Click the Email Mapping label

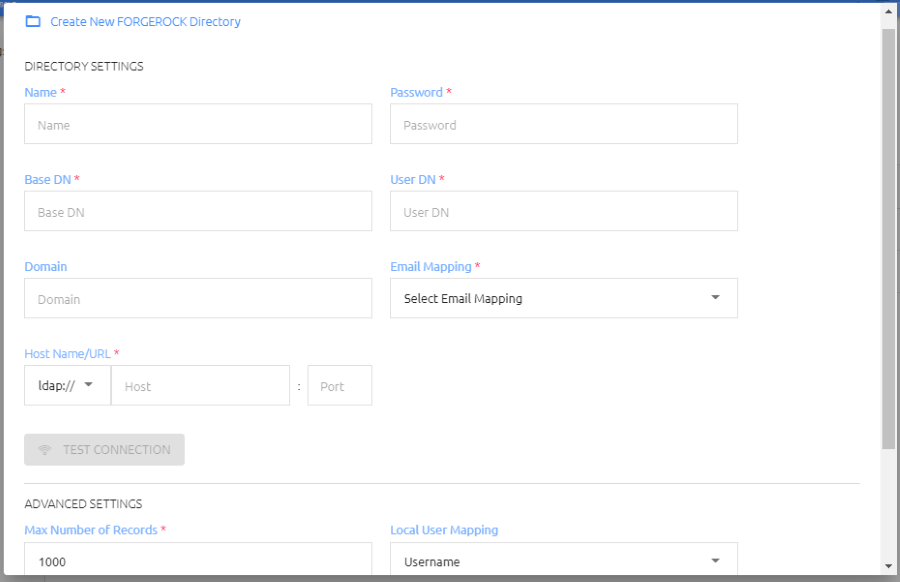[x=431, y=267]
